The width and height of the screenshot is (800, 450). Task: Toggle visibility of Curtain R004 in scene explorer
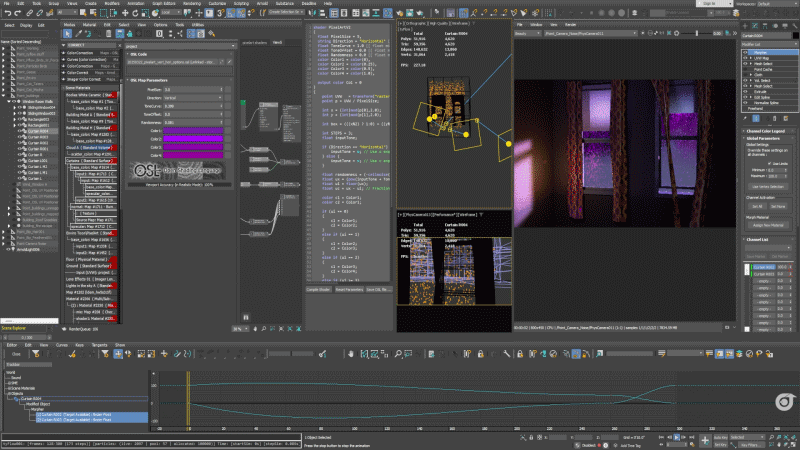[x=20, y=131]
